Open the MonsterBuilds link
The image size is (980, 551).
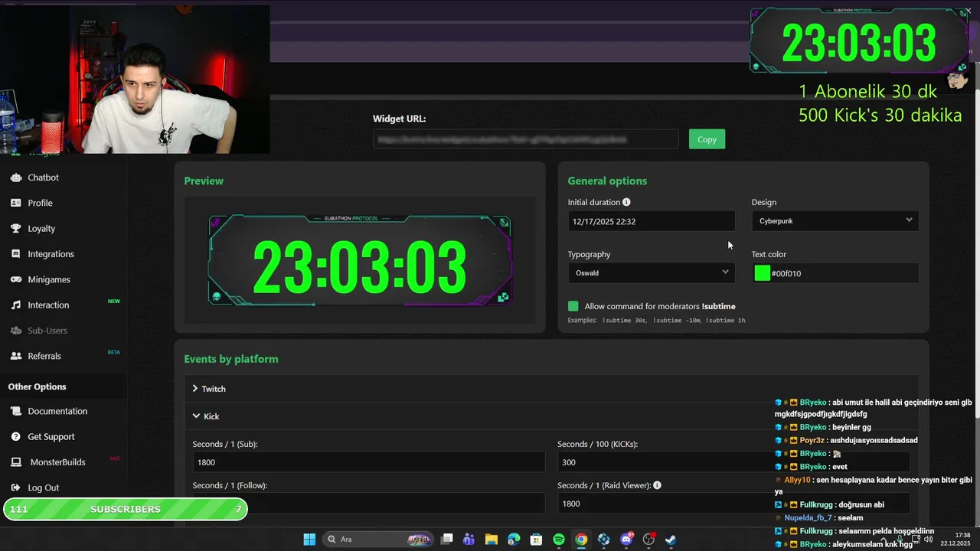(57, 462)
